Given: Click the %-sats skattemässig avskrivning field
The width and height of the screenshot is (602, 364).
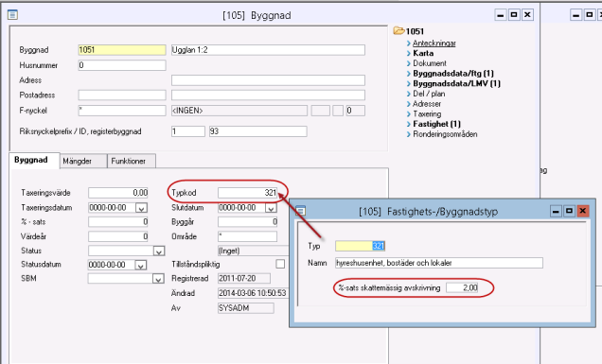Looking at the screenshot, I should pos(462,287).
